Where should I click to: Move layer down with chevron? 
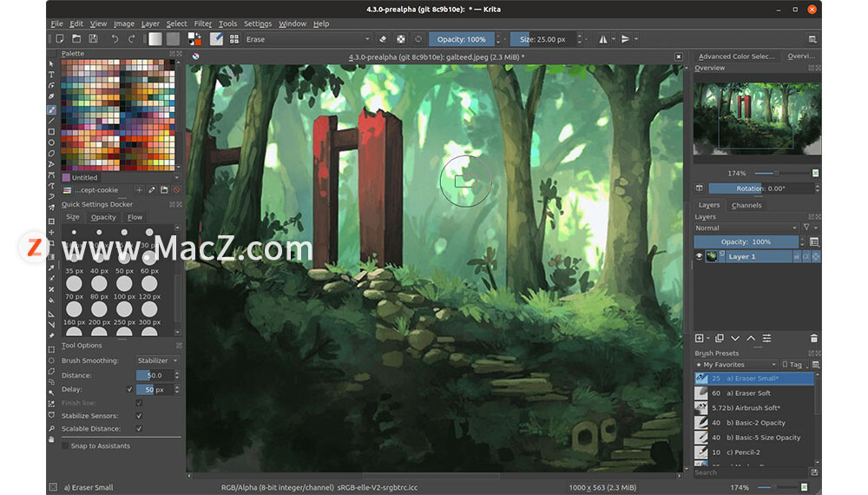click(x=735, y=339)
